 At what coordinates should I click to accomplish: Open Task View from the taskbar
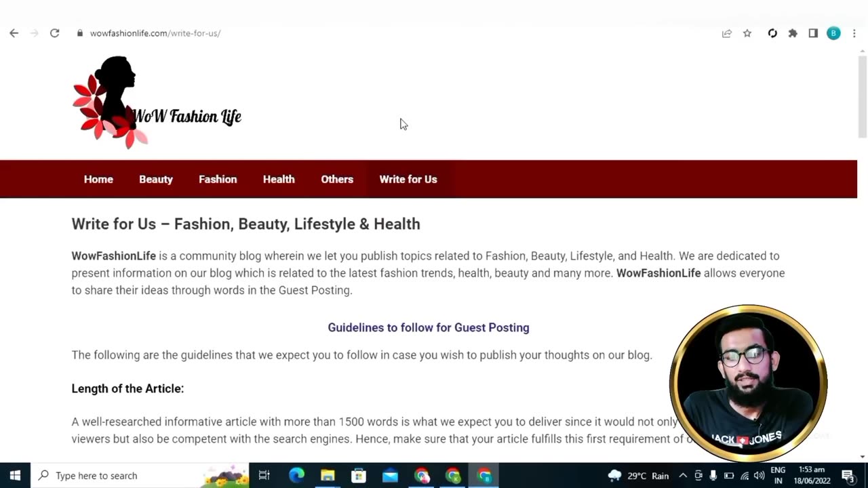[x=264, y=476]
